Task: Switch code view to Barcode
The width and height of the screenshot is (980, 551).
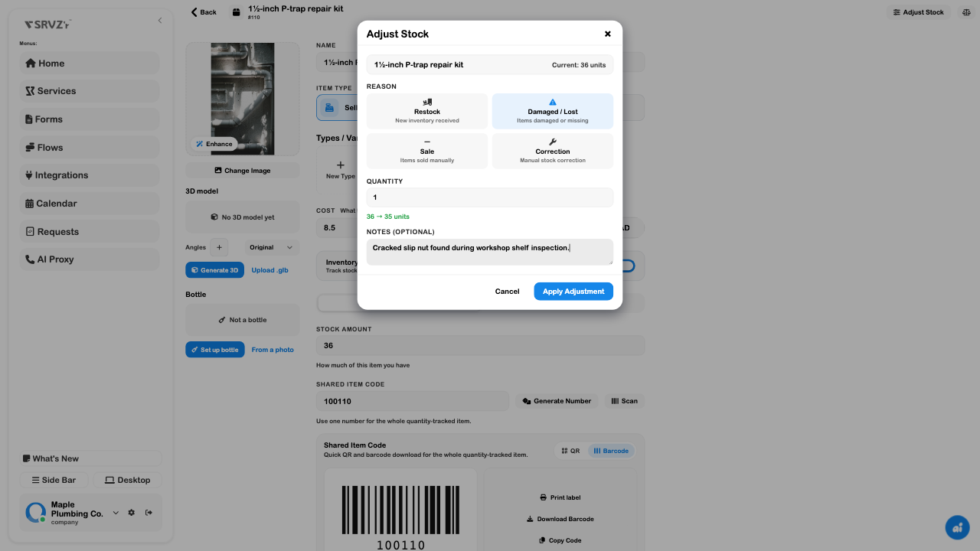Action: coord(611,451)
